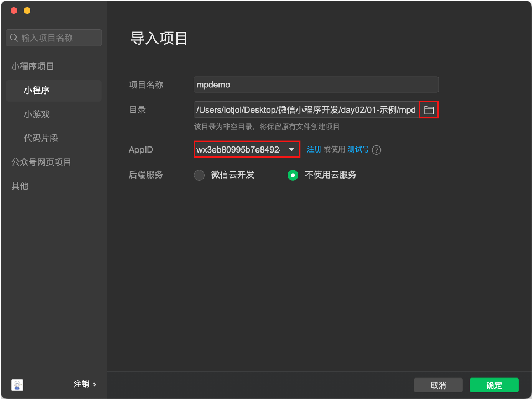The height and width of the screenshot is (399, 532).
Task: Click the red close window button
Action: click(14, 11)
